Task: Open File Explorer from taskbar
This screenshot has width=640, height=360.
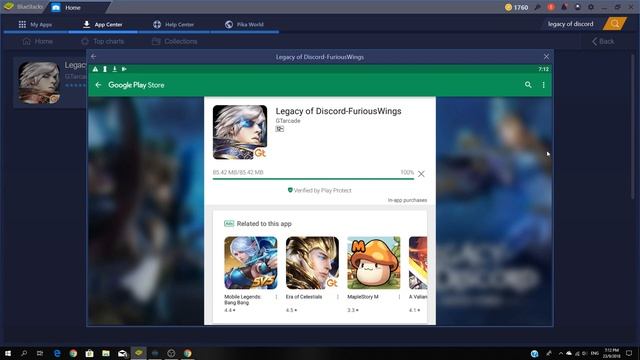Action: pos(106,353)
